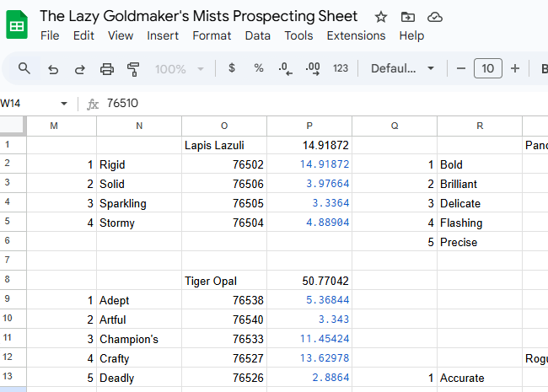Select all cells via corner box

pos(13,126)
